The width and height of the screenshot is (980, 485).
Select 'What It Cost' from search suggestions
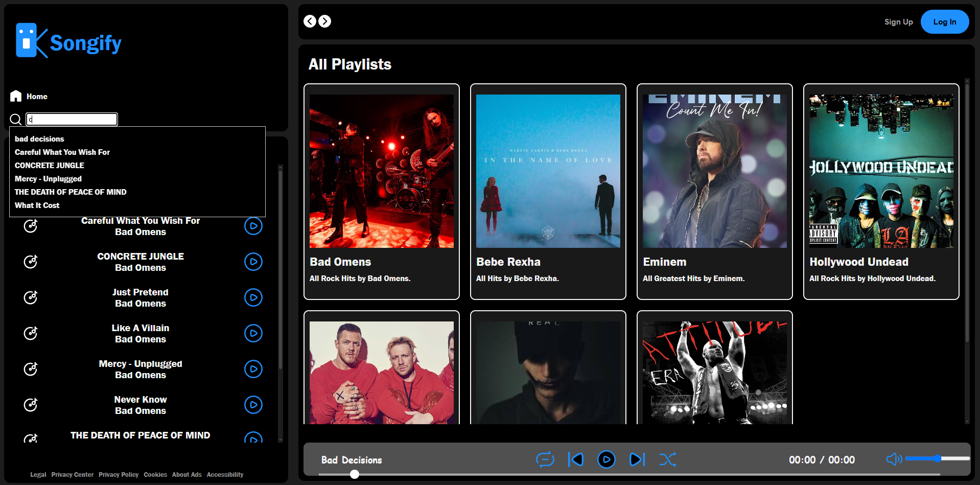(37, 205)
